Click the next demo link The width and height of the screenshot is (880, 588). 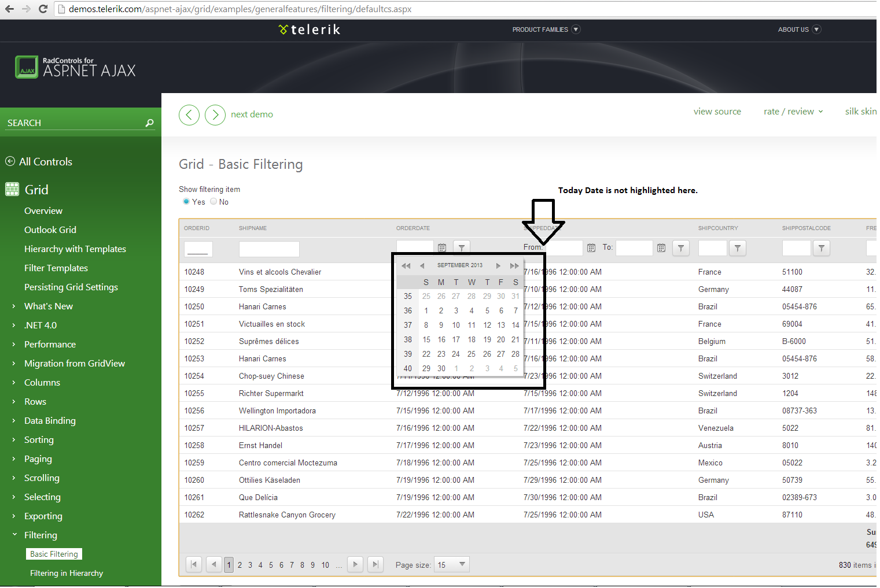(x=252, y=114)
